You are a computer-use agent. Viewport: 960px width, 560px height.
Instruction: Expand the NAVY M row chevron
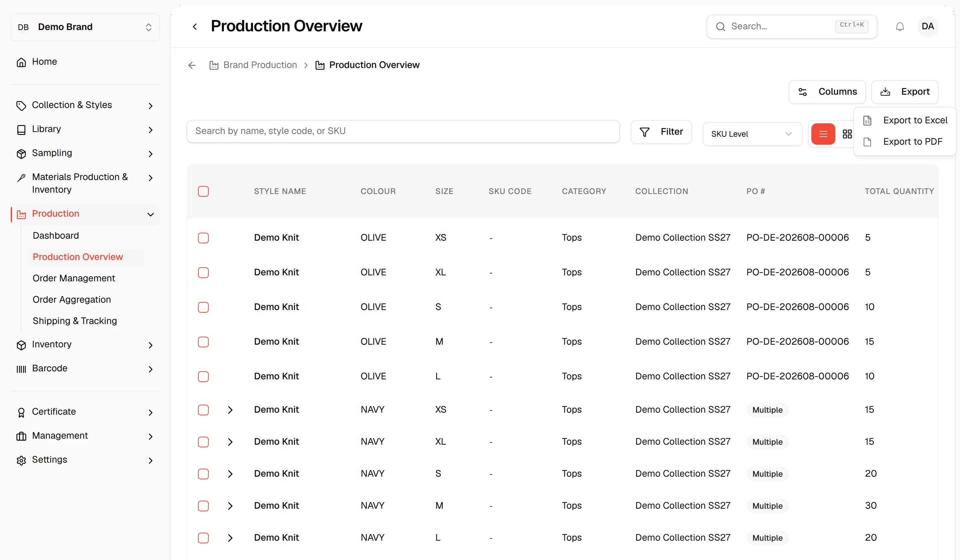[230, 506]
